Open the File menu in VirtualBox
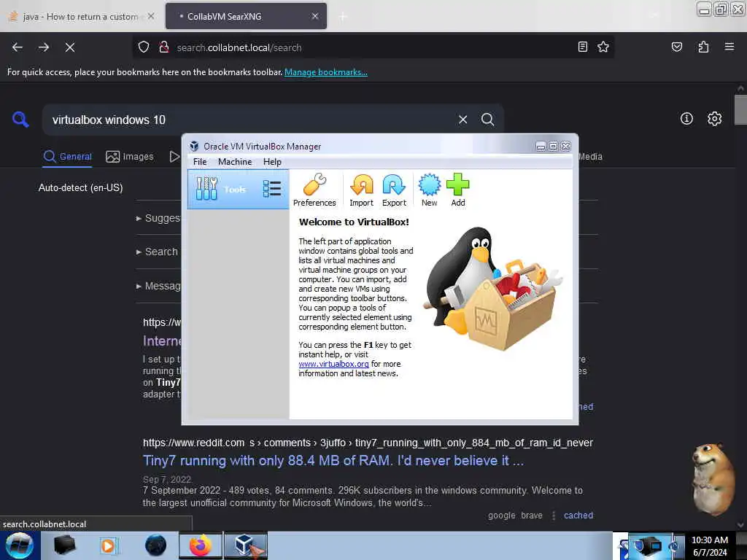 (x=200, y=162)
